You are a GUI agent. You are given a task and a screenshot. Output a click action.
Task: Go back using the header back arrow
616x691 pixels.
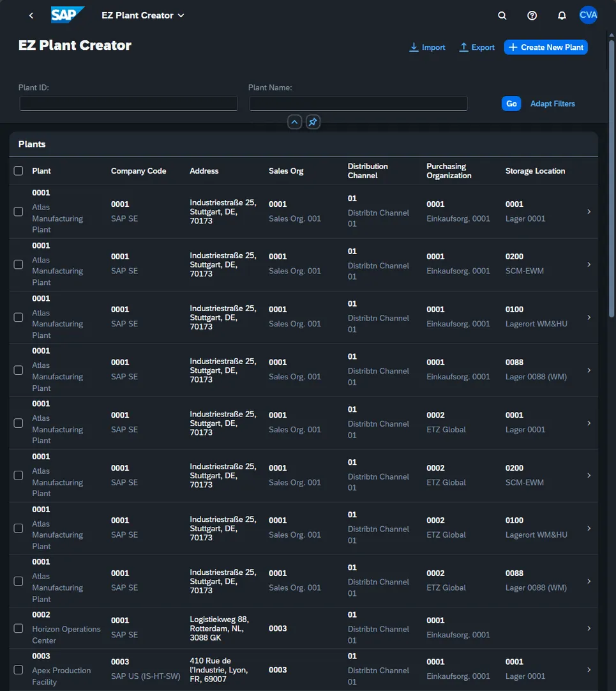coord(31,15)
